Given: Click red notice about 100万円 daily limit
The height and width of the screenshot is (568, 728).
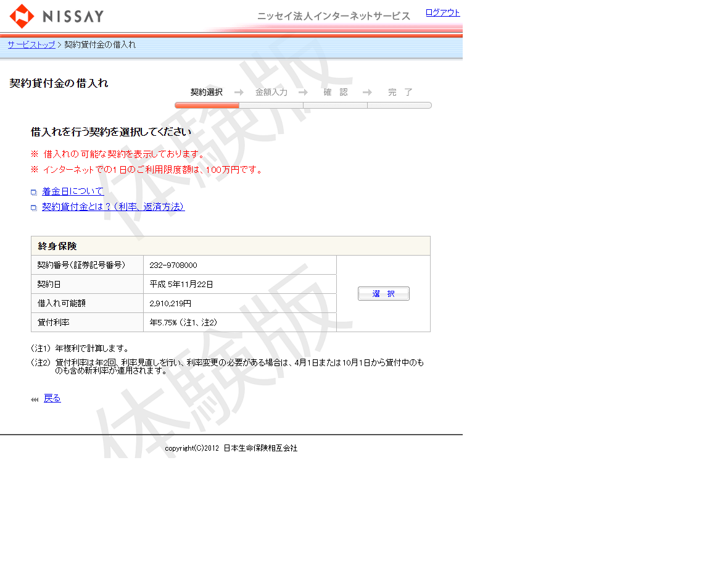Looking at the screenshot, I should (x=147, y=170).
